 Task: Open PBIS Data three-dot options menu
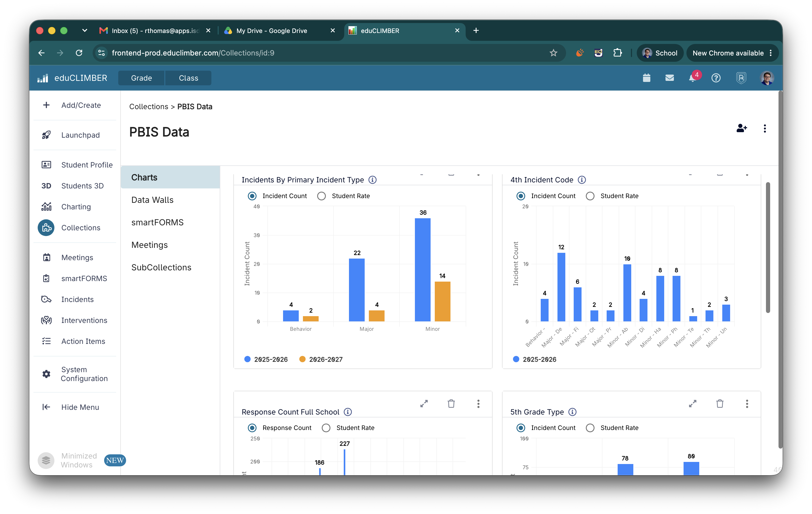pyautogui.click(x=764, y=128)
